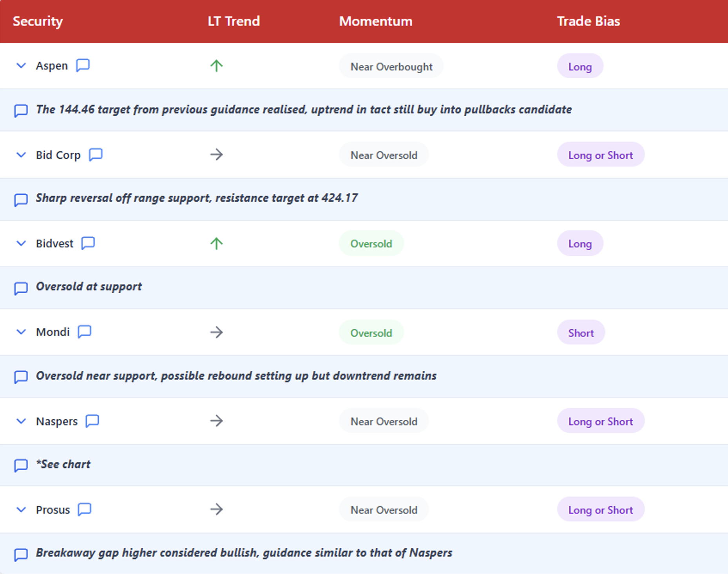
Task: Open comment icon next to Prosus
Action: [84, 509]
